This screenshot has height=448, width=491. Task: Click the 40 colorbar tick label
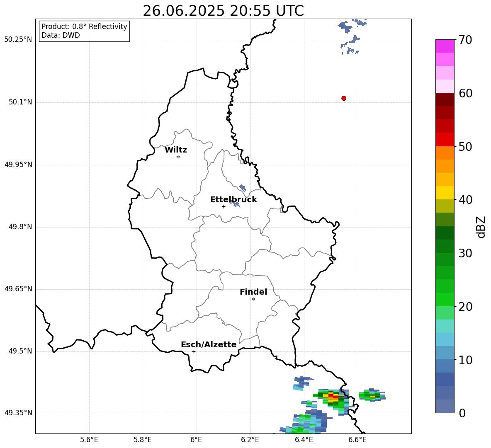pos(465,200)
